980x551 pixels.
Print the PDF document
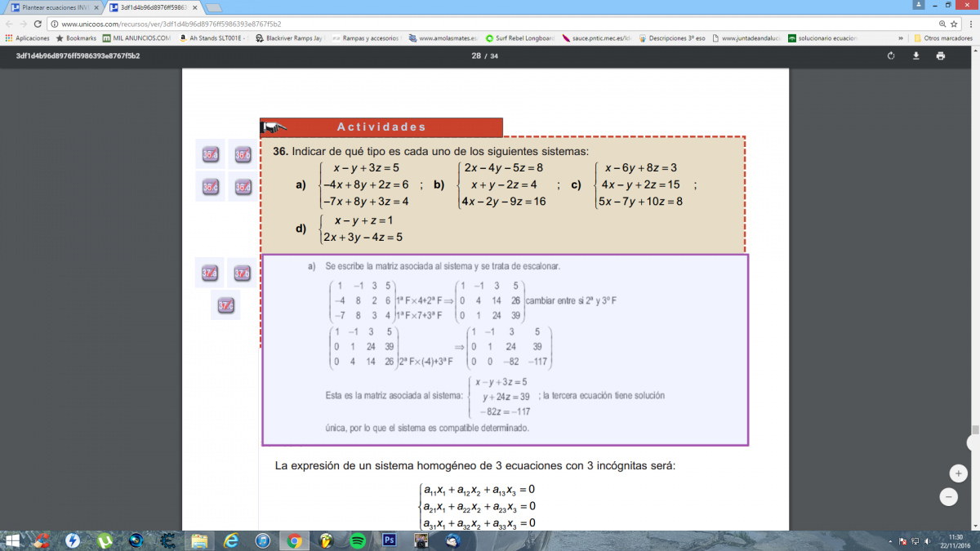[940, 56]
